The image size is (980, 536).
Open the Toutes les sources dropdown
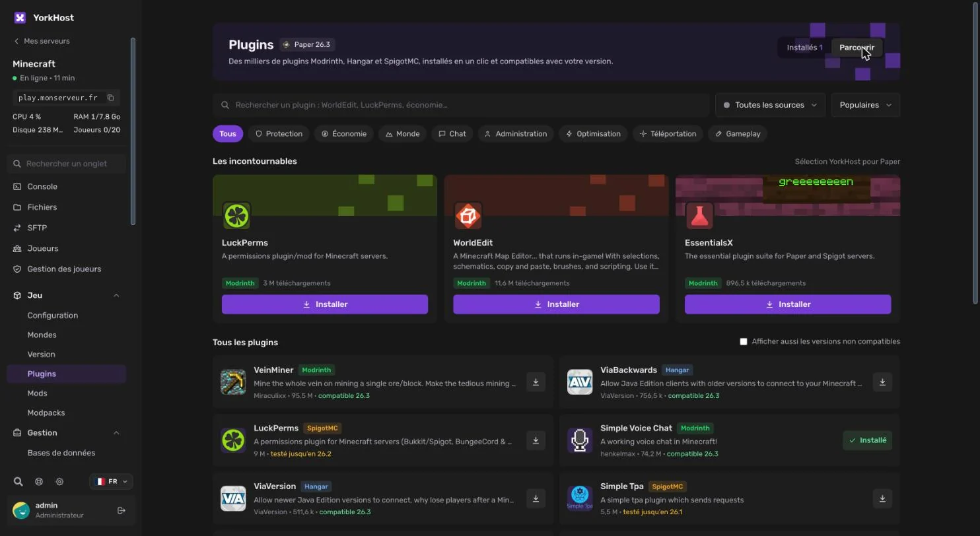[770, 105]
